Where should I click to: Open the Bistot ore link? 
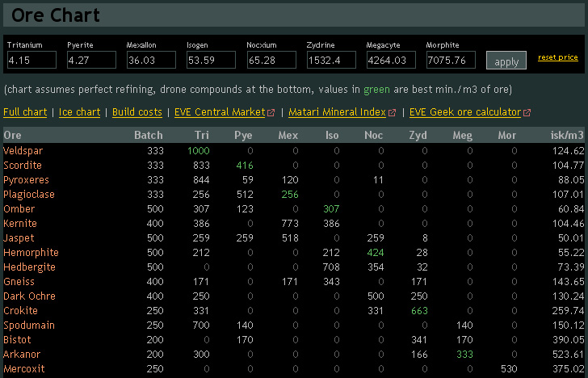point(17,340)
